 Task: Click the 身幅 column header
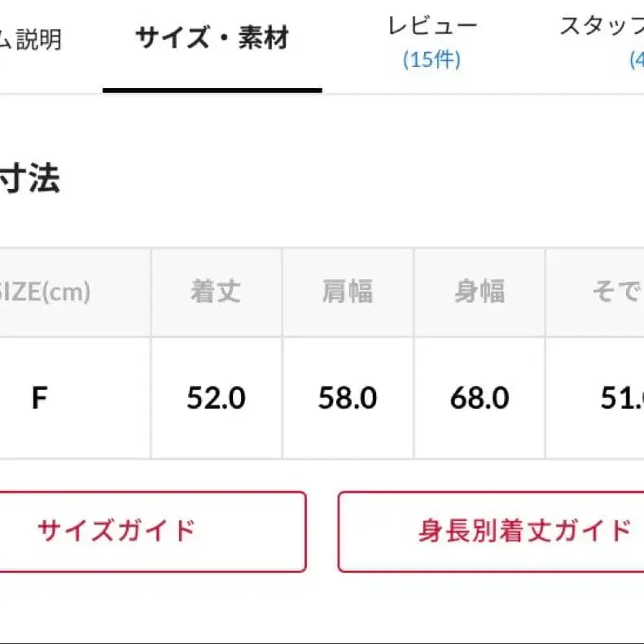pos(480,292)
